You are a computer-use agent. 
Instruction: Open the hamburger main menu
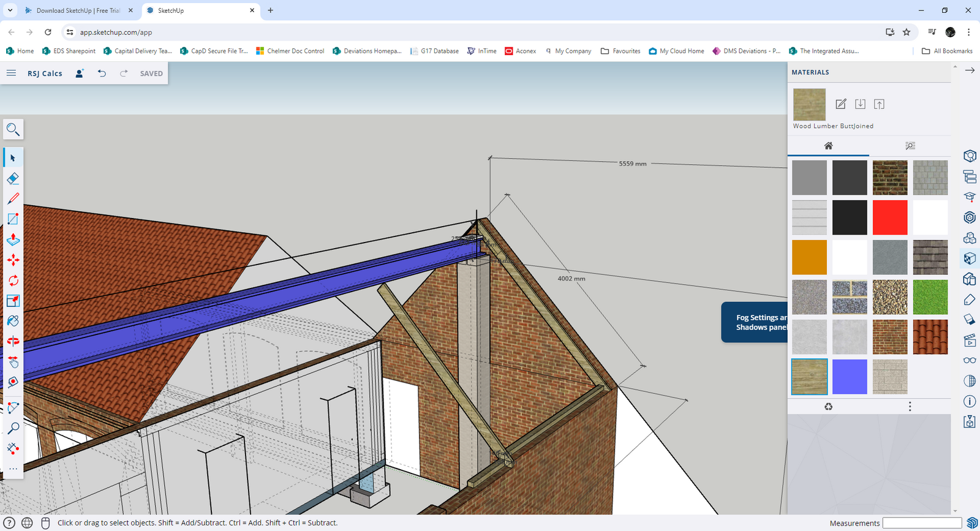tap(11, 73)
